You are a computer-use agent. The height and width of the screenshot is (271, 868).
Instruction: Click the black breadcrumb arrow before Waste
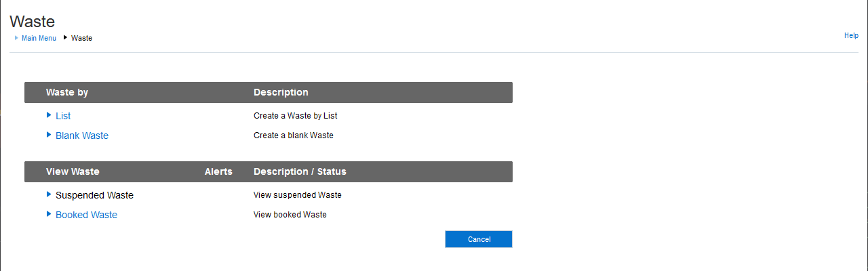pyautogui.click(x=66, y=38)
